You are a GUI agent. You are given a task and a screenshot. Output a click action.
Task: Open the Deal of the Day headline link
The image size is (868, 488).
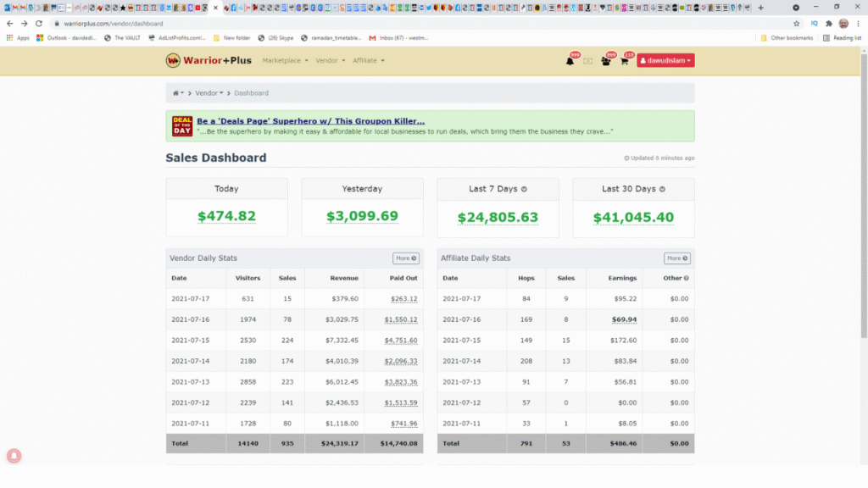click(310, 121)
